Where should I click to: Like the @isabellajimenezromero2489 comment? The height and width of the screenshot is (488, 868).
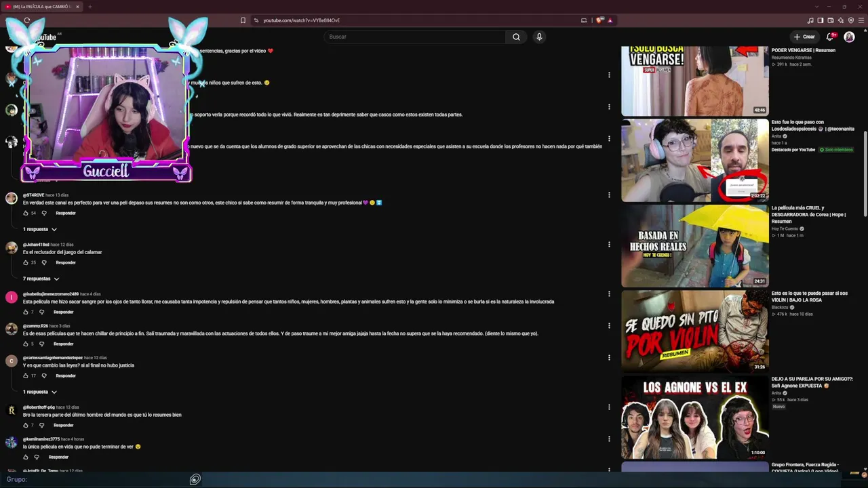point(26,312)
